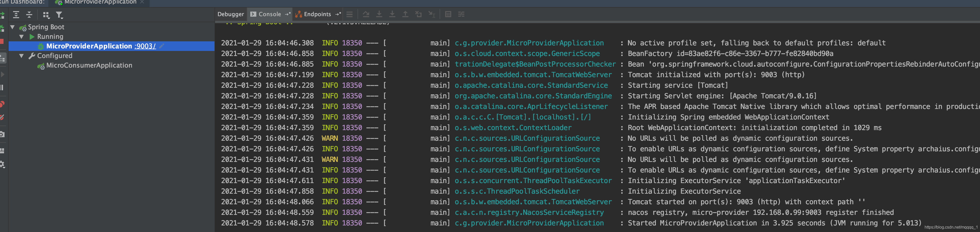Click the 'No active profile set' log message

tap(756, 43)
